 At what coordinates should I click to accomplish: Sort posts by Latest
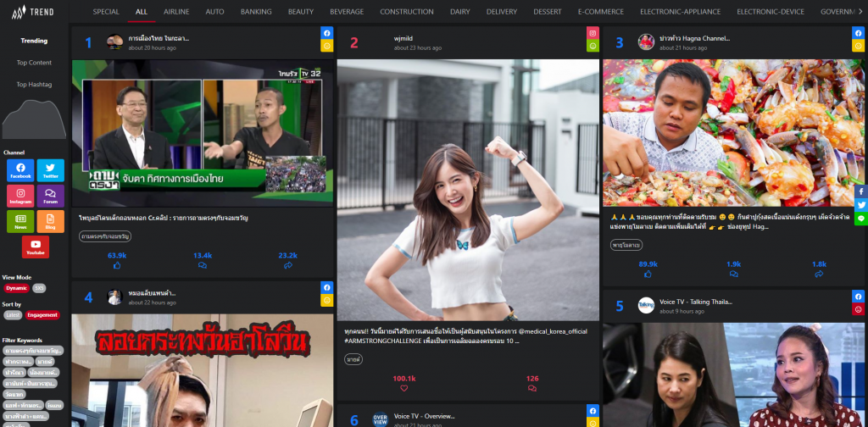pos(13,315)
